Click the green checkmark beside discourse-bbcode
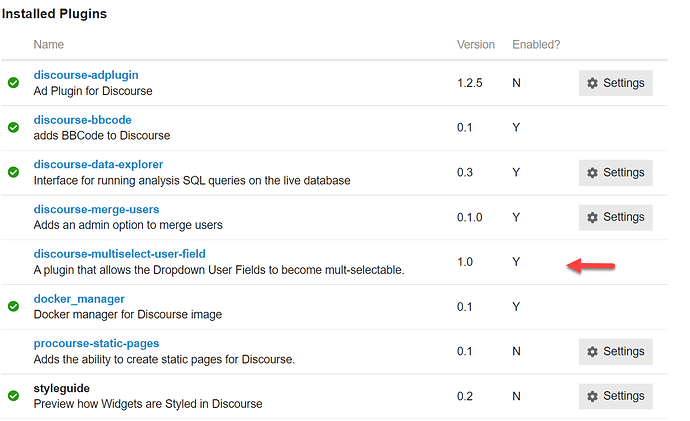This screenshot has width=690, height=421. (13, 128)
